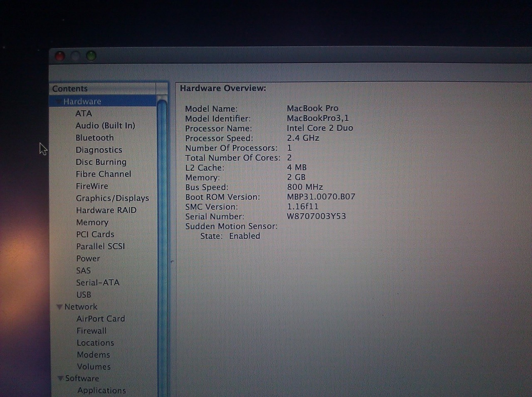Collapse the Network disclosure triangle
Viewport: 532px width, 397px height.
59,307
